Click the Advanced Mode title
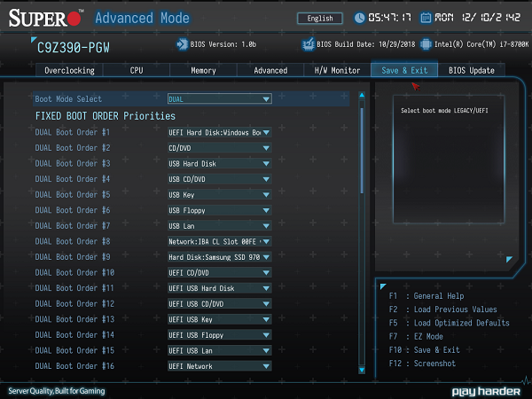This screenshot has height=399, width=532. [x=142, y=18]
